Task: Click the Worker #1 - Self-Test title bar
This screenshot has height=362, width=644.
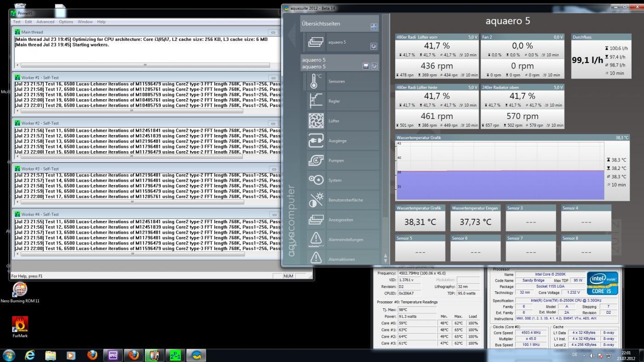Action: click(x=146, y=78)
